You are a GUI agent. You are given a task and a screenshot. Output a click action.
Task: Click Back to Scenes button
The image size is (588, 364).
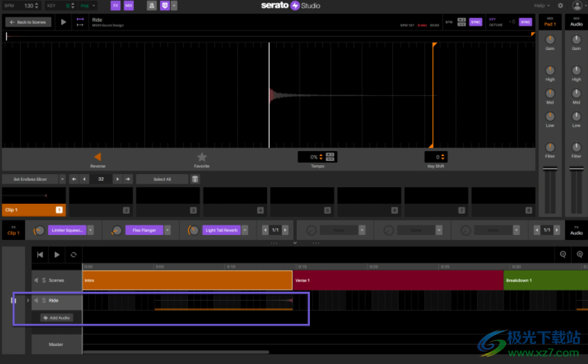tap(28, 22)
